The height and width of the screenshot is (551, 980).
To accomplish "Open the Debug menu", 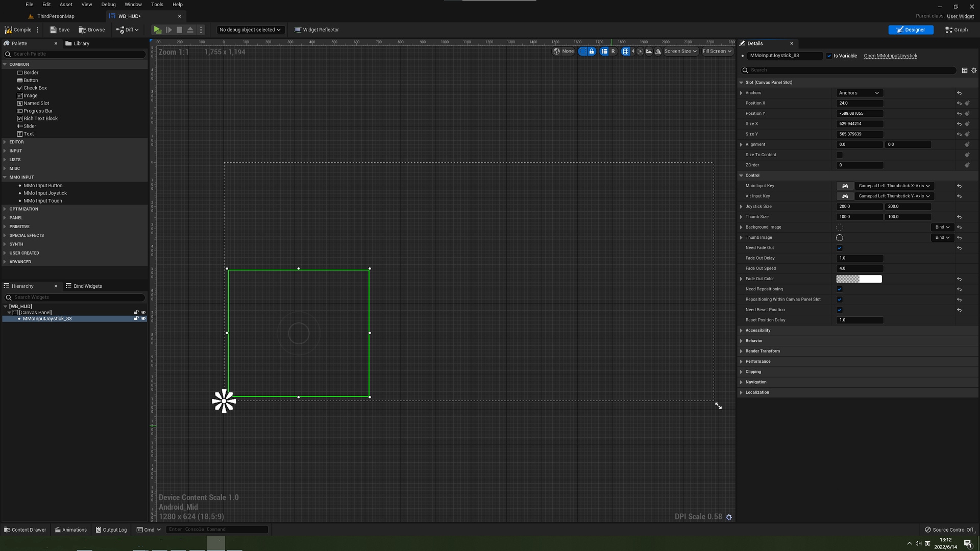I will [108, 5].
